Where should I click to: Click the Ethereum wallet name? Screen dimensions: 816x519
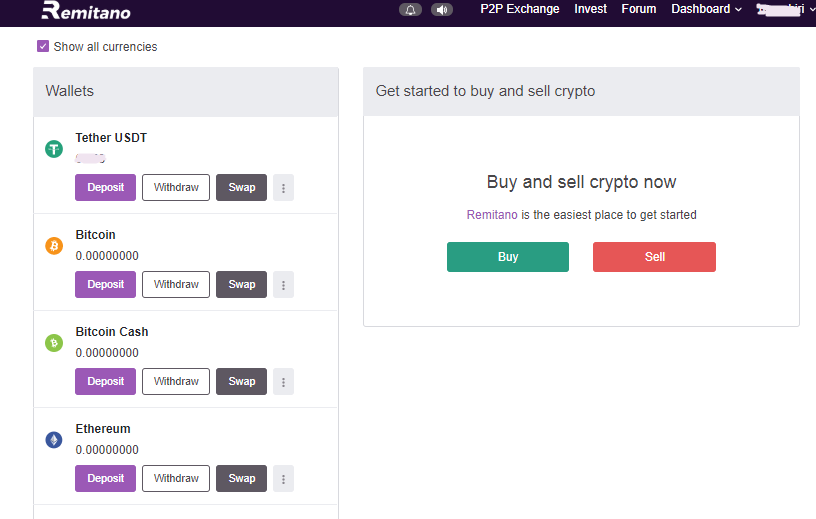[x=103, y=429]
